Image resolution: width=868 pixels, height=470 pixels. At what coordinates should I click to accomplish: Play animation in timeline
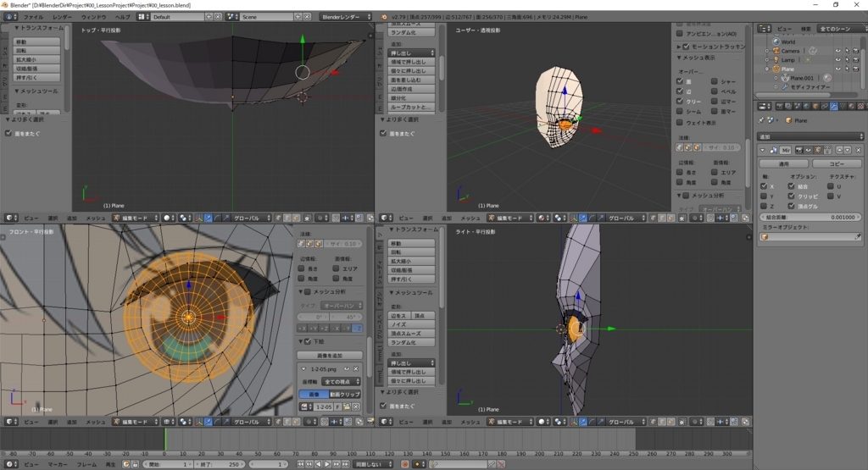[327, 464]
